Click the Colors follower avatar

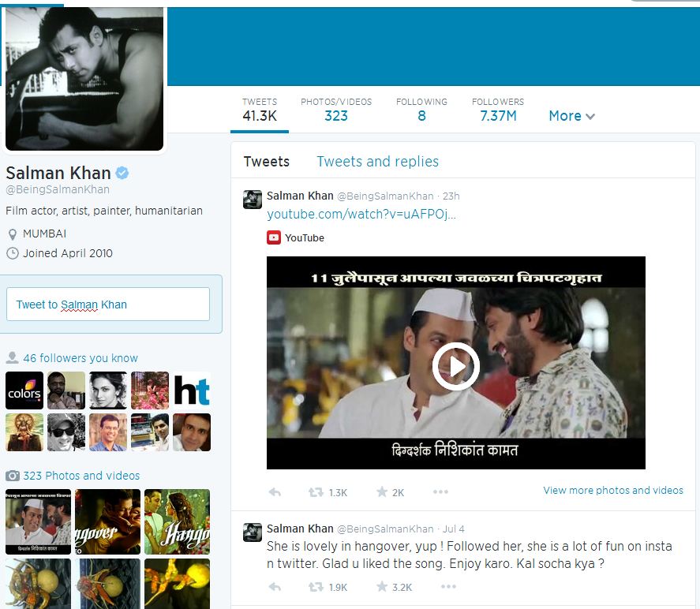[24, 390]
